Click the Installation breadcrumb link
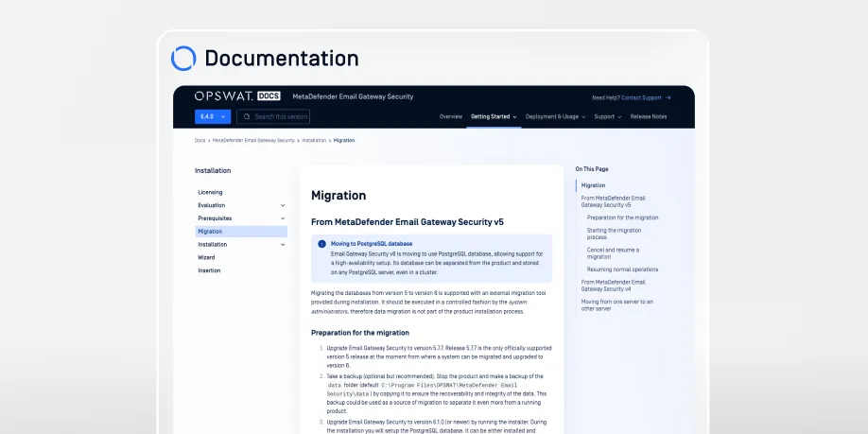The image size is (868, 434). [x=314, y=141]
